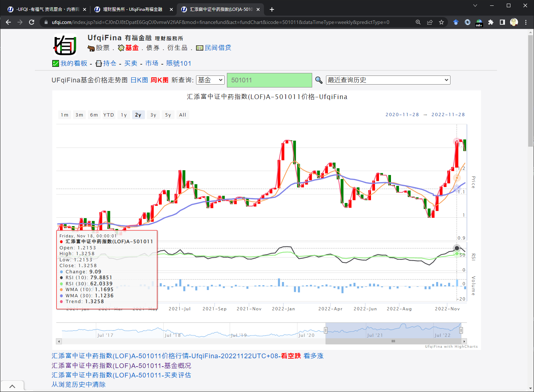Toggle the browser side panel icon
The height and width of the screenshot is (392, 534).
[502, 22]
